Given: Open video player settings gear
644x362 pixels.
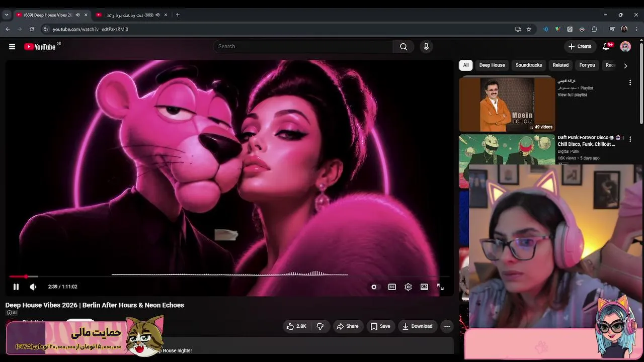Looking at the screenshot, I should (x=408, y=287).
